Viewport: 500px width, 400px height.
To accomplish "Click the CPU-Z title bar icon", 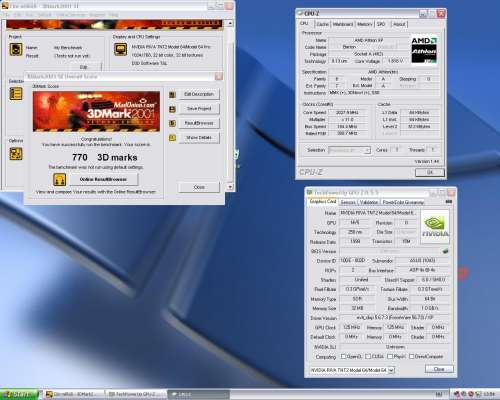I will tap(299, 14).
